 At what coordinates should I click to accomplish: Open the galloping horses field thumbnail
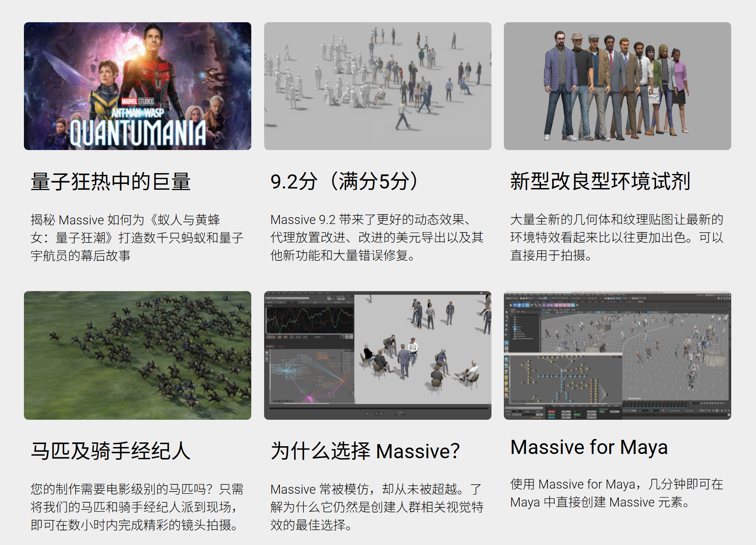138,355
